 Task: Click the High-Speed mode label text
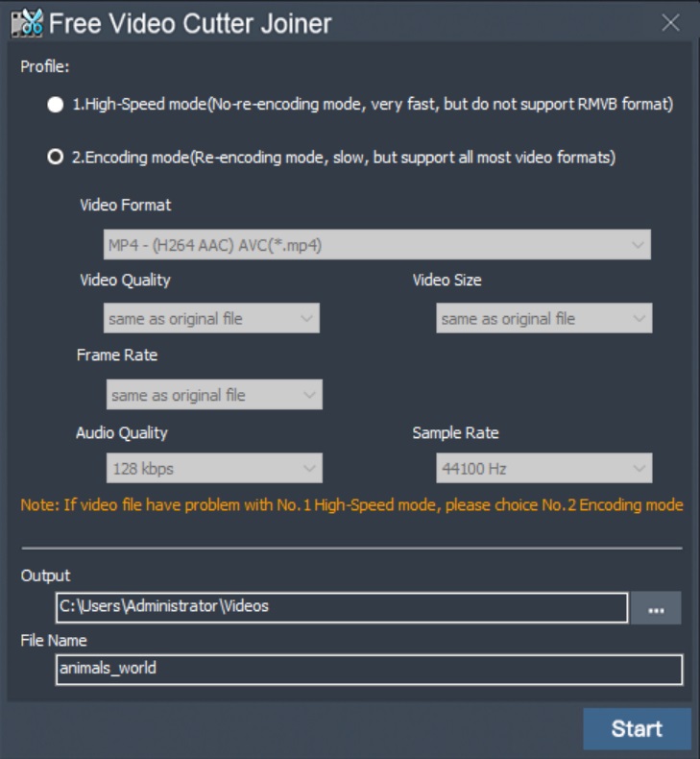373,105
